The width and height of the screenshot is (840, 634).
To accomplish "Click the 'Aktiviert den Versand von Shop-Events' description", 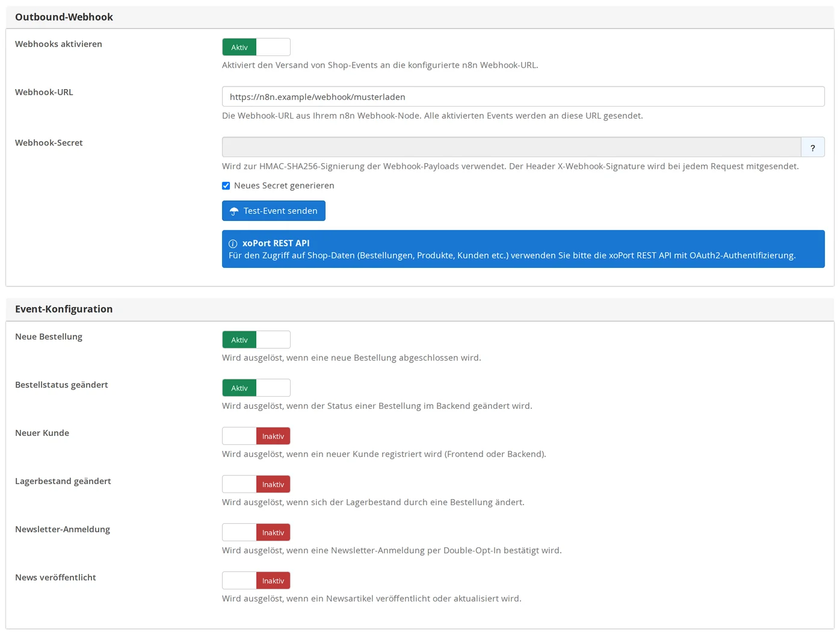I will click(380, 65).
